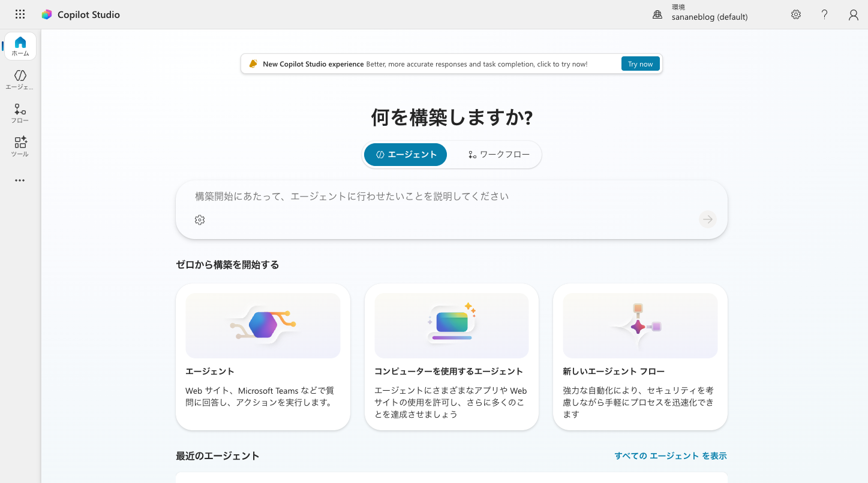Open the account profile icon
The height and width of the screenshot is (483, 868).
pyautogui.click(x=854, y=15)
